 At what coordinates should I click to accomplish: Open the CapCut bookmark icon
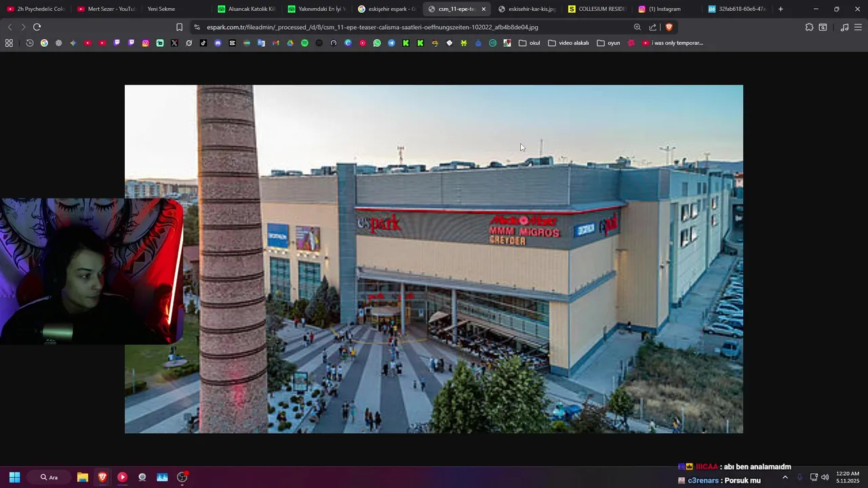(x=233, y=43)
